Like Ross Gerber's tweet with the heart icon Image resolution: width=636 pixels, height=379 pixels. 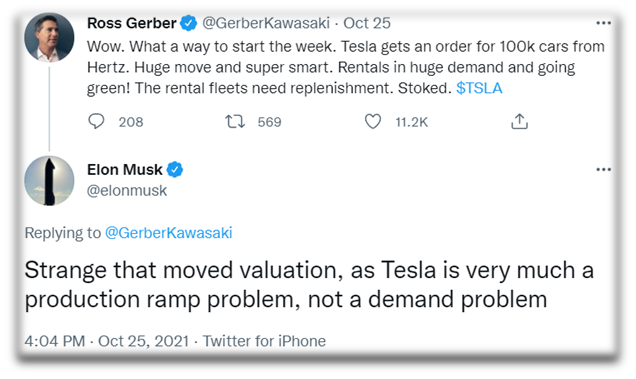click(x=373, y=121)
